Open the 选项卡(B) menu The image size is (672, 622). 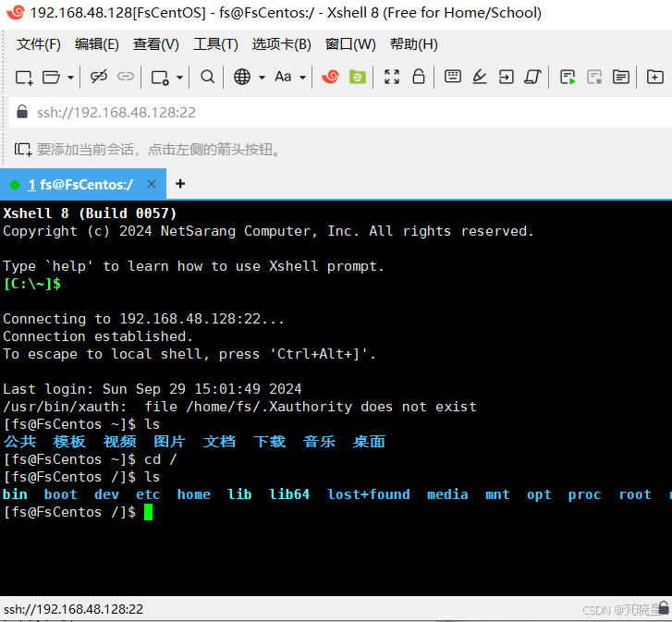282,44
